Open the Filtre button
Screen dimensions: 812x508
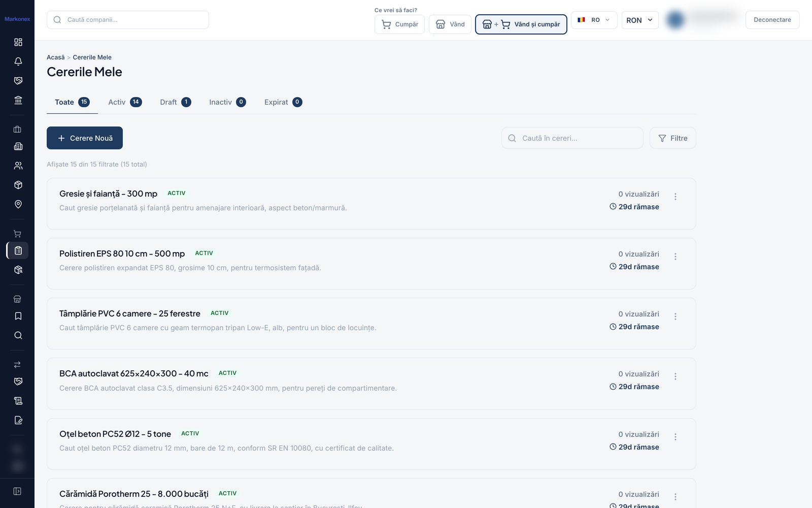(673, 138)
